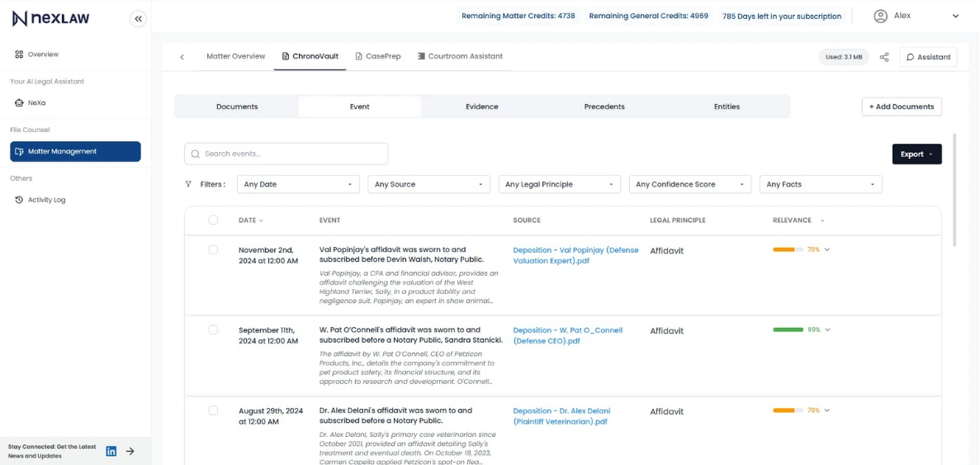Screen dimensions: 980x465
Task: Switch to Matter Overview tab
Action: (x=235, y=56)
